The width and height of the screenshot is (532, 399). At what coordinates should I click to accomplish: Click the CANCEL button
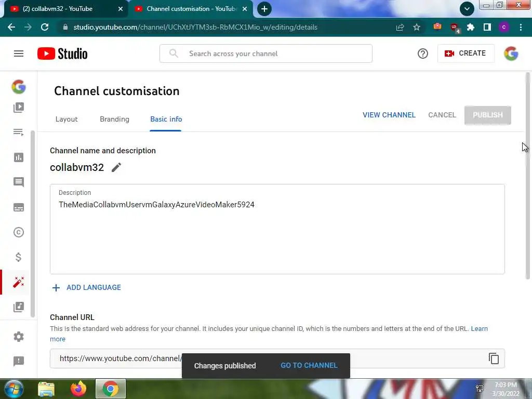point(442,115)
